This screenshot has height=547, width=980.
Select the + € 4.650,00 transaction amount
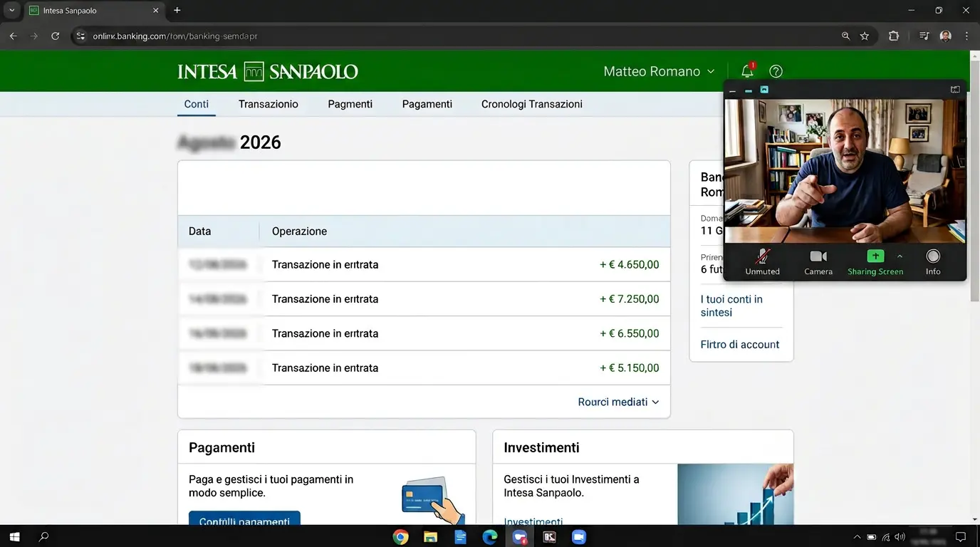630,264
